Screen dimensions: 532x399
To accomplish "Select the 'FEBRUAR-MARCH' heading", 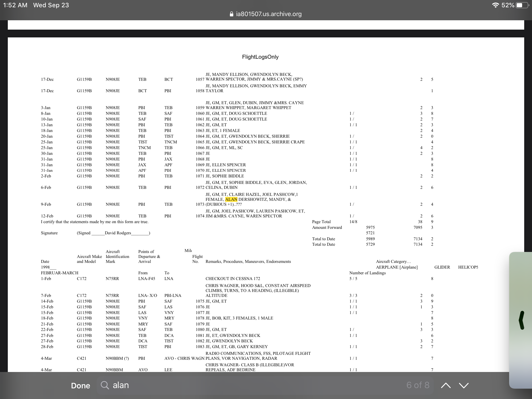I will [59, 273].
